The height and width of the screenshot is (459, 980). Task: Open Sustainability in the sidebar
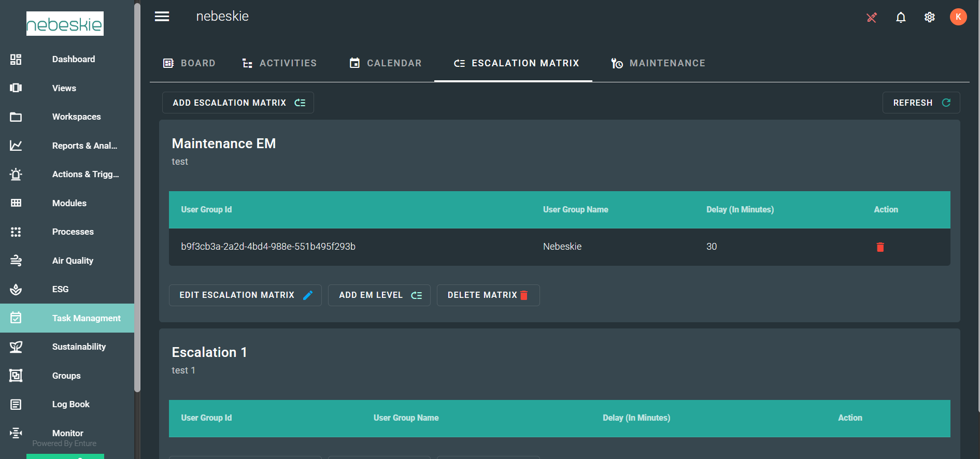[x=78, y=347]
